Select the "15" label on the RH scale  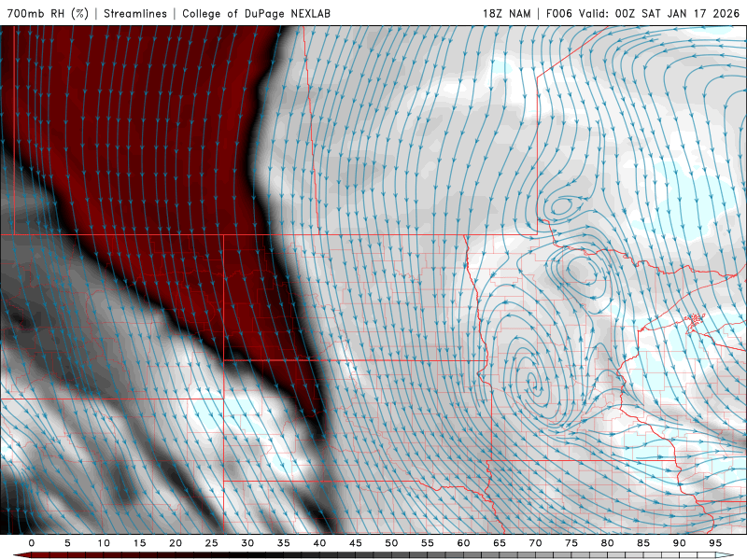point(139,543)
